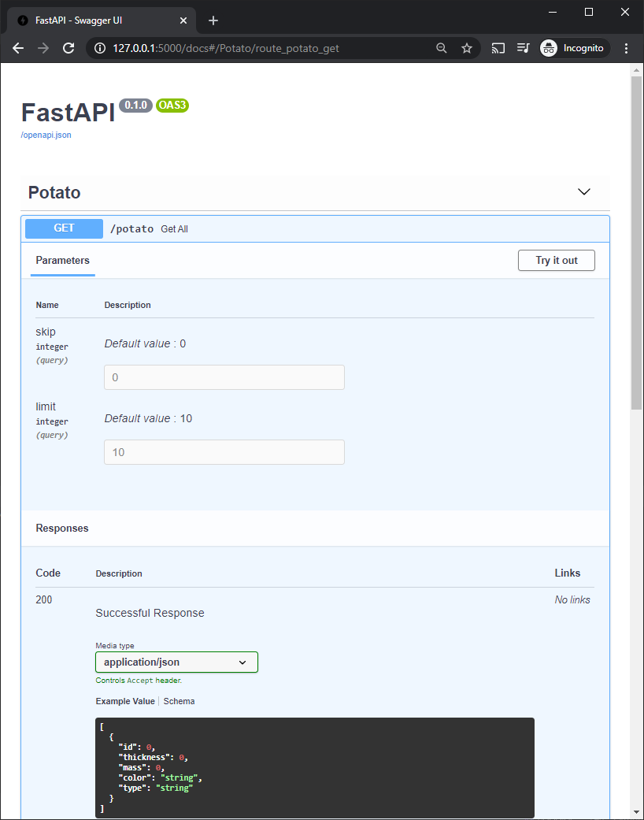Bookmark this page with the star icon

point(467,49)
